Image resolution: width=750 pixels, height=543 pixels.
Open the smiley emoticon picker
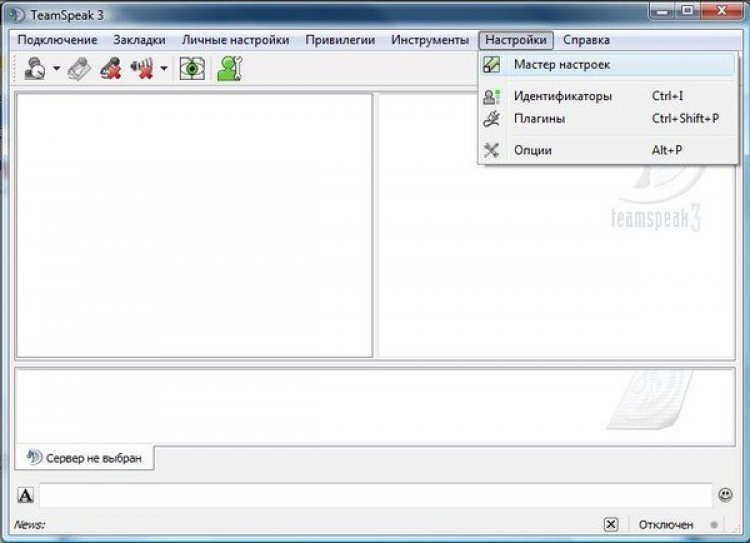click(725, 495)
